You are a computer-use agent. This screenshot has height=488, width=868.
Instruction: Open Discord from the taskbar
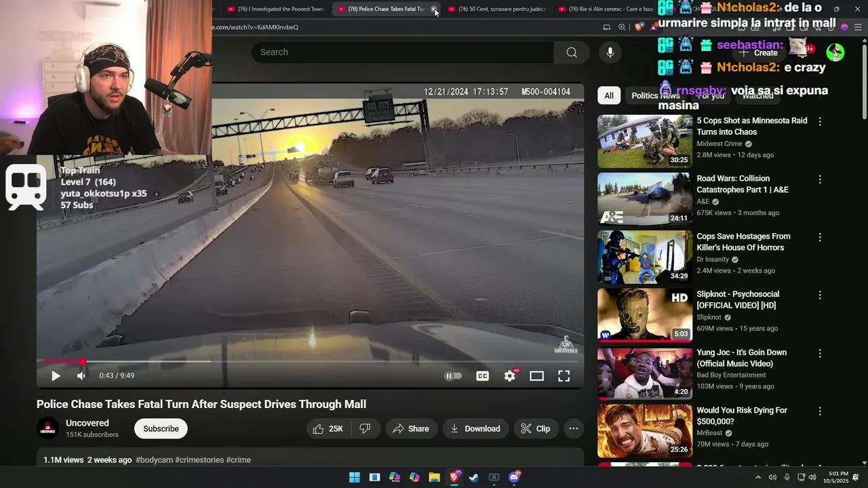[514, 477]
